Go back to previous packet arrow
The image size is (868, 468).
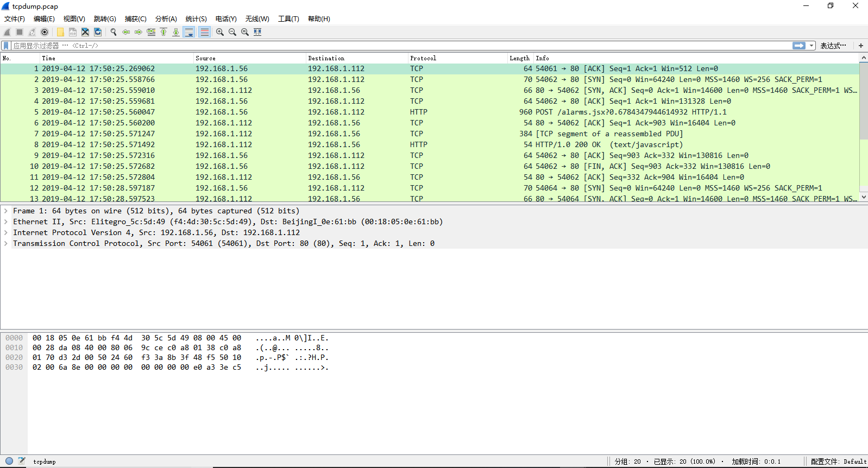tap(126, 32)
